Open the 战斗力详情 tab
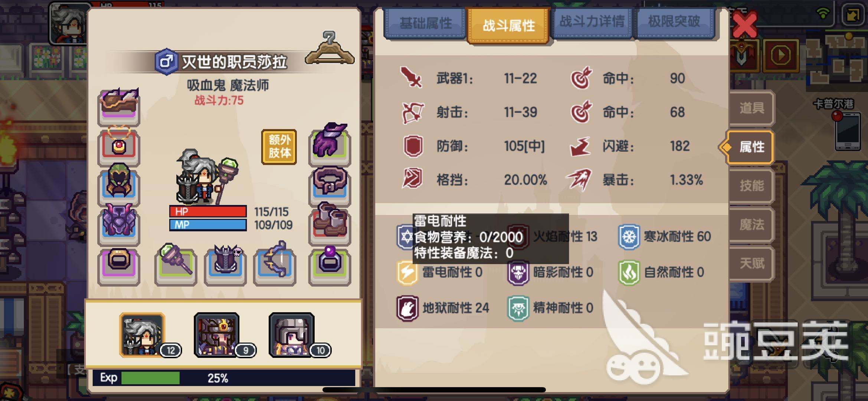The width and height of the screenshot is (868, 401). pos(592,22)
